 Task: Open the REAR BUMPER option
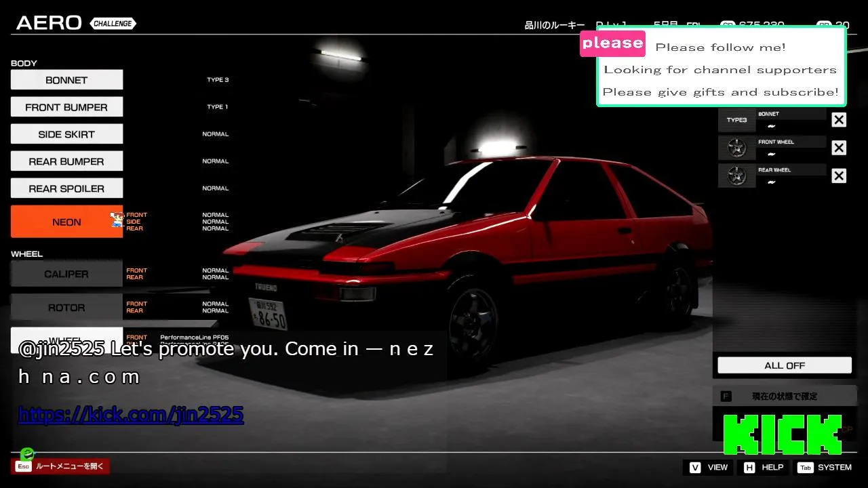pyautogui.click(x=66, y=161)
